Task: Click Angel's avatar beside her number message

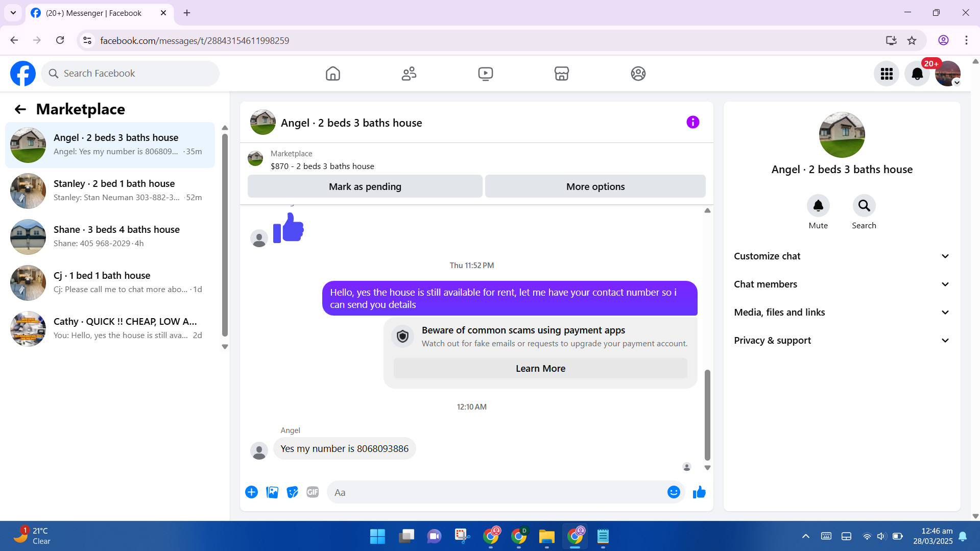Action: [259, 450]
